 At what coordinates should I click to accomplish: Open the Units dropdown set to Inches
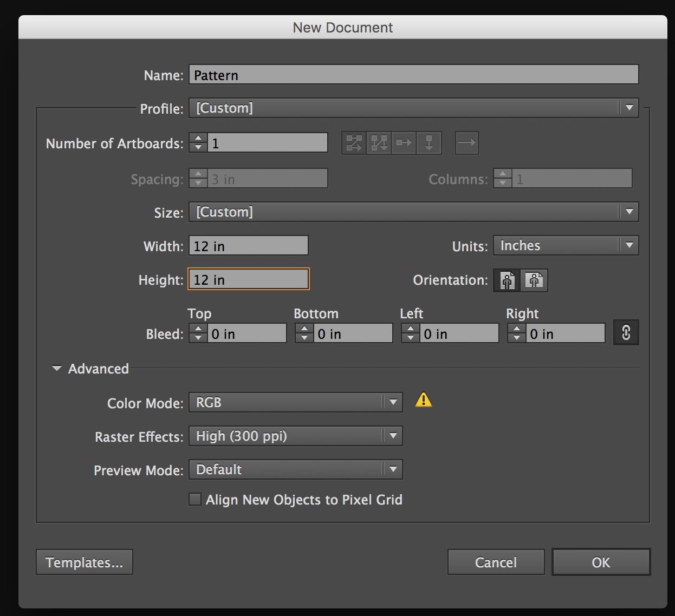(x=566, y=246)
